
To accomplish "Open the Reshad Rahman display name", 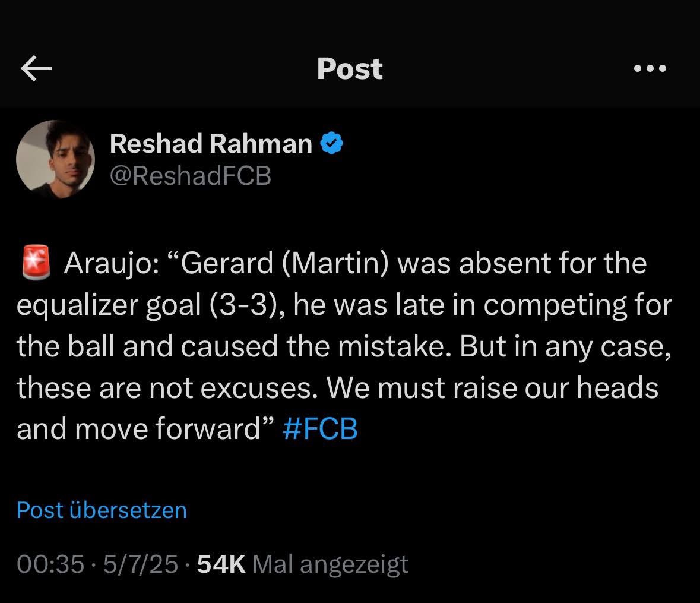I will click(211, 143).
